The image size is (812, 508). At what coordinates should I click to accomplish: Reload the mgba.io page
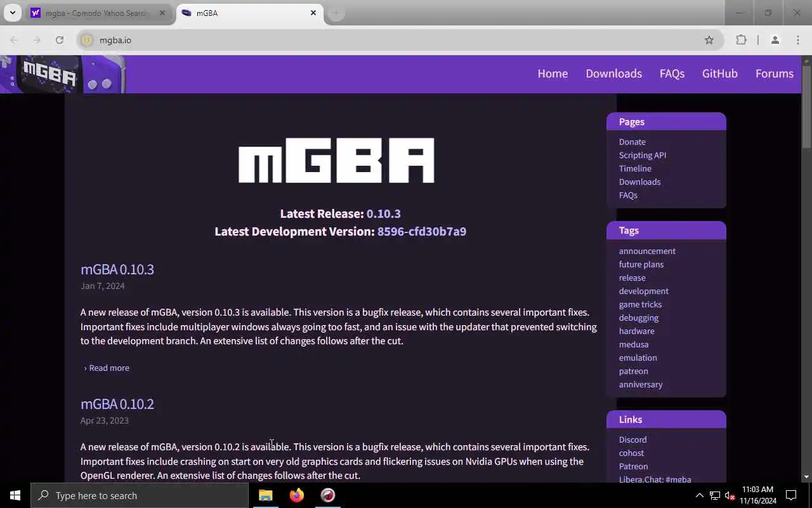point(60,40)
